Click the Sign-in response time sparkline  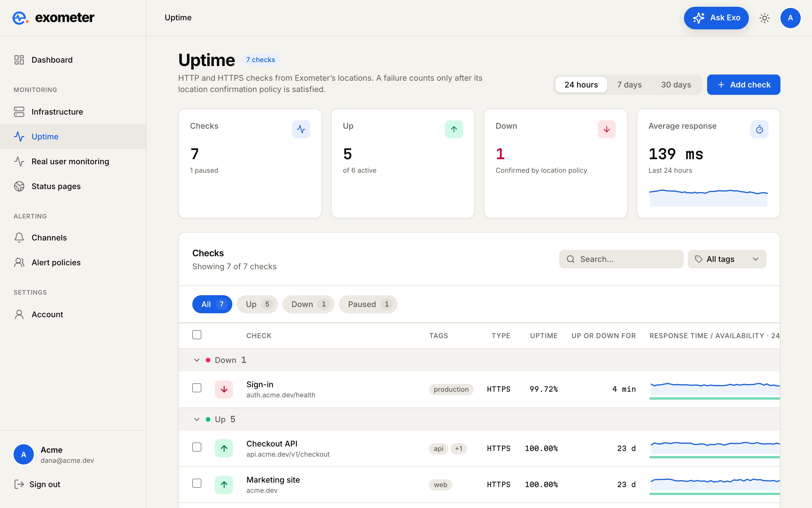(714, 390)
